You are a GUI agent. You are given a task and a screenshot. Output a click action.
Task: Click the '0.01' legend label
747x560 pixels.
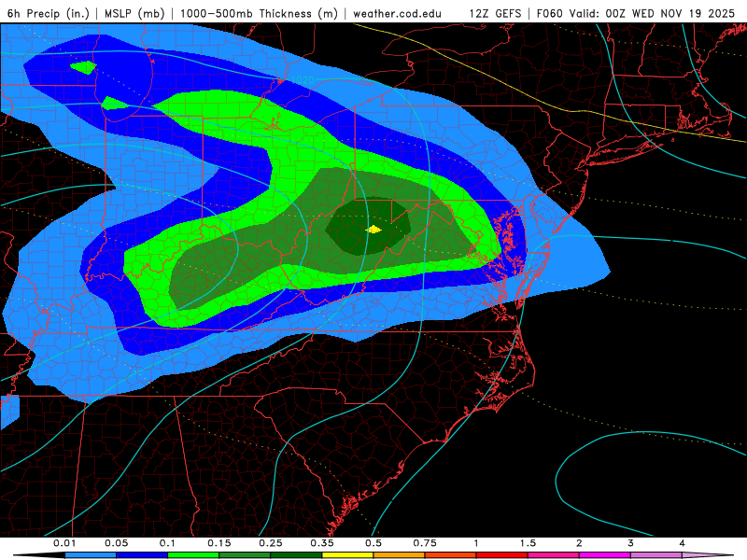click(64, 543)
